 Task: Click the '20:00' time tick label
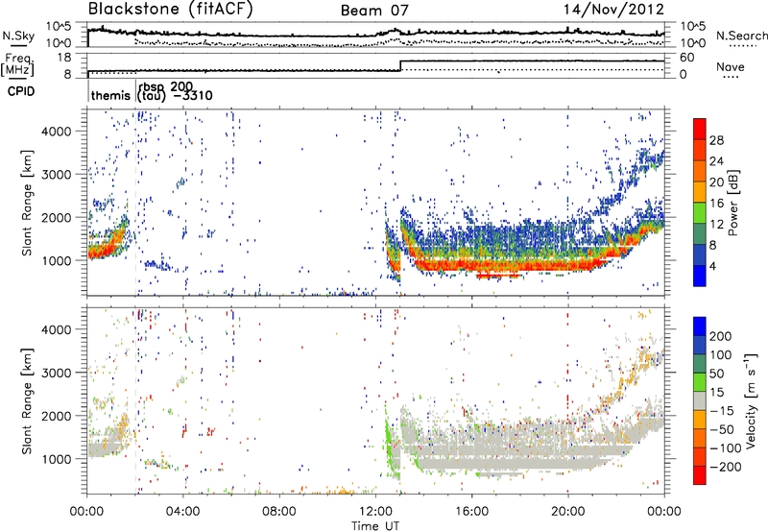click(x=567, y=512)
